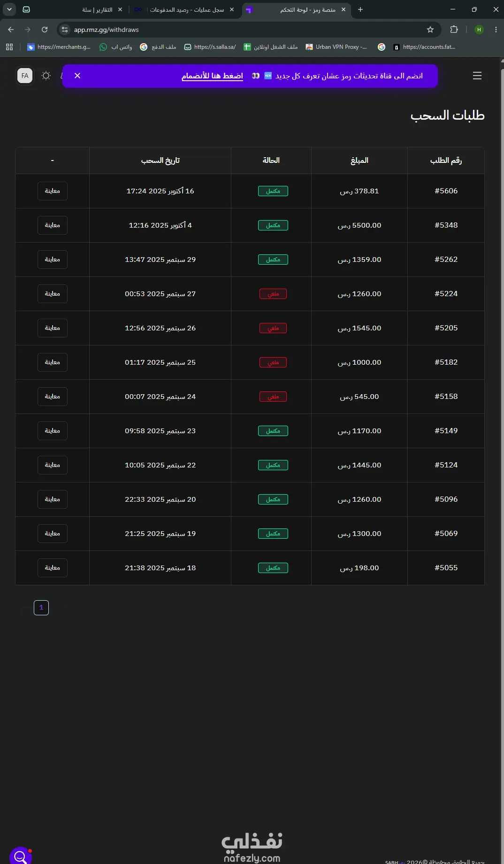Open the hamburger menu icon
Image resolution: width=504 pixels, height=864 pixels.
coord(477,76)
